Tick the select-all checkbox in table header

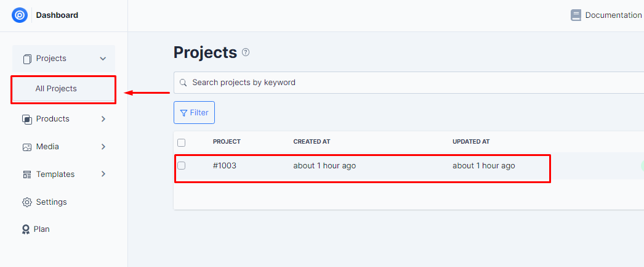(181, 143)
